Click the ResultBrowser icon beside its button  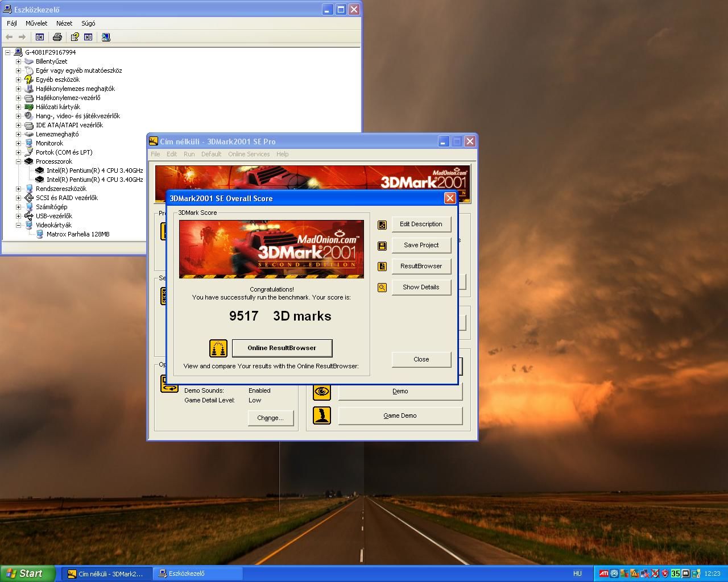pyautogui.click(x=382, y=267)
